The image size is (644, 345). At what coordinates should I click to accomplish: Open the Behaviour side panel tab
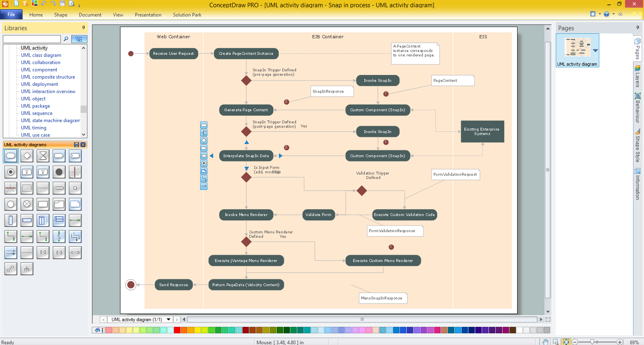coord(638,108)
